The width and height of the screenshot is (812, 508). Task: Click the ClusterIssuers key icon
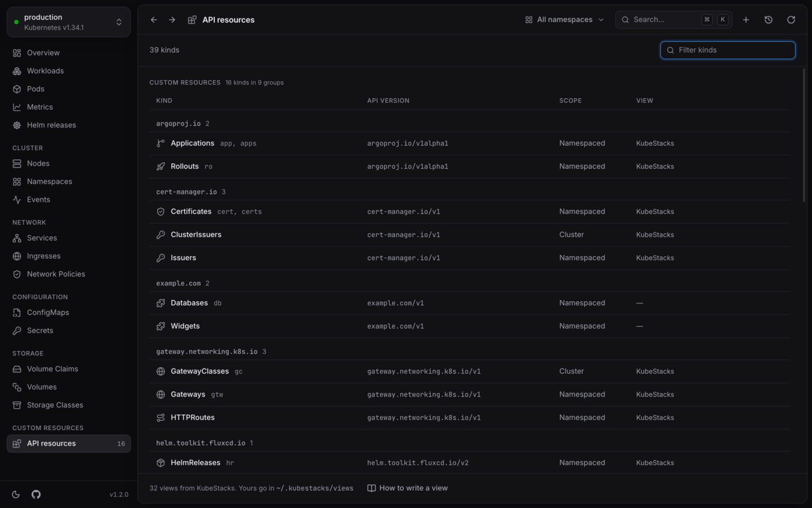point(161,235)
